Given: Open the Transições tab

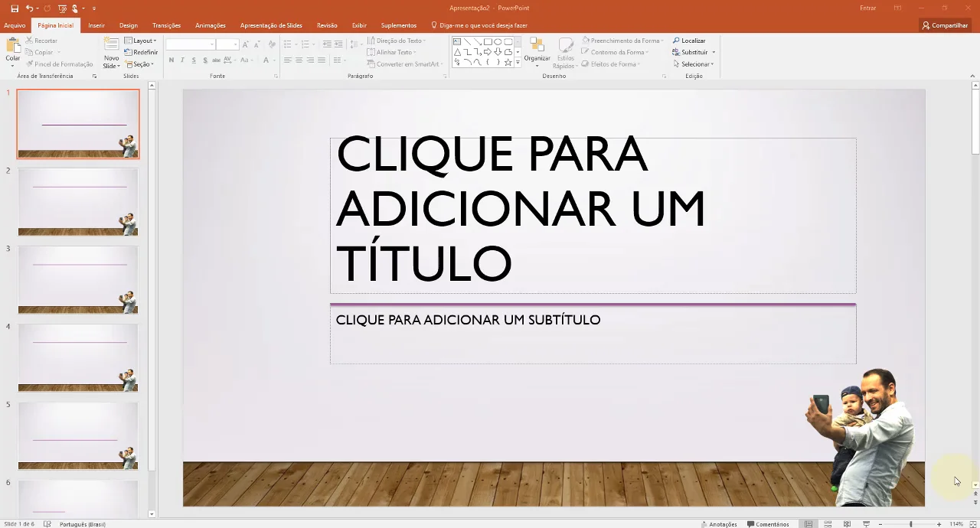Looking at the screenshot, I should pyautogui.click(x=167, y=25).
